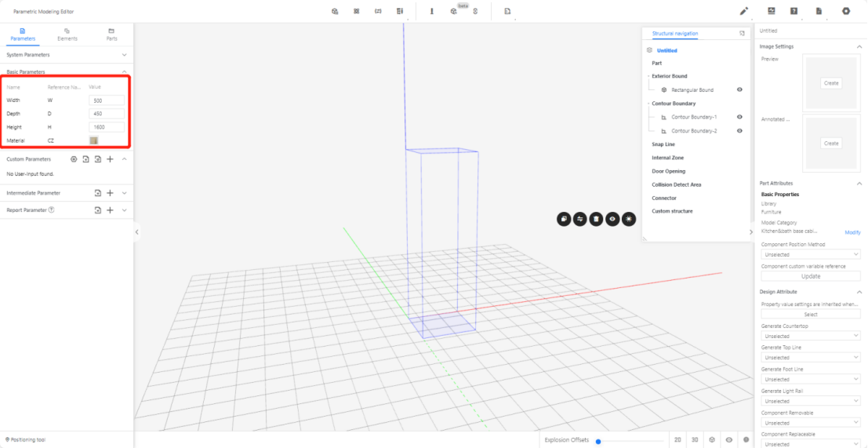Add a new Custom Parameter with plus icon
Screen dimensions: 868x448
110,159
